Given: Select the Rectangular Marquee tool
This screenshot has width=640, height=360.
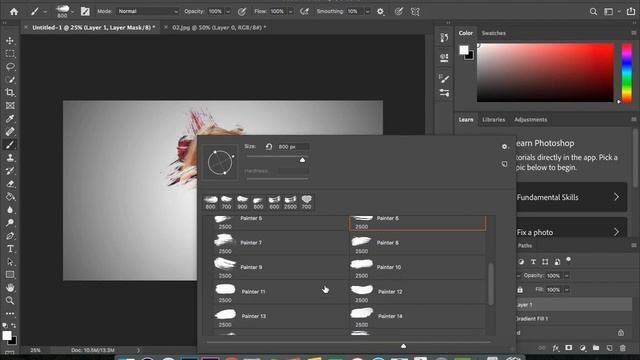Looking at the screenshot, I should click(10, 53).
